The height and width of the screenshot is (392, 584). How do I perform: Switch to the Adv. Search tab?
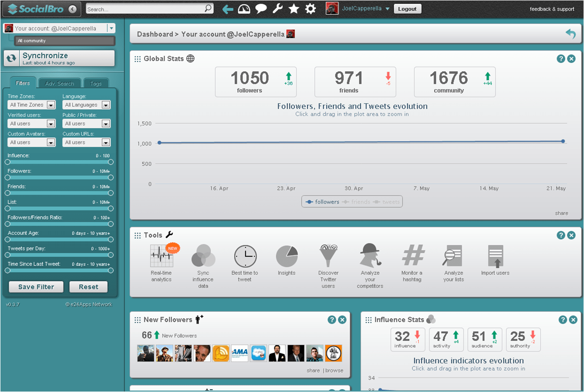[x=60, y=83]
